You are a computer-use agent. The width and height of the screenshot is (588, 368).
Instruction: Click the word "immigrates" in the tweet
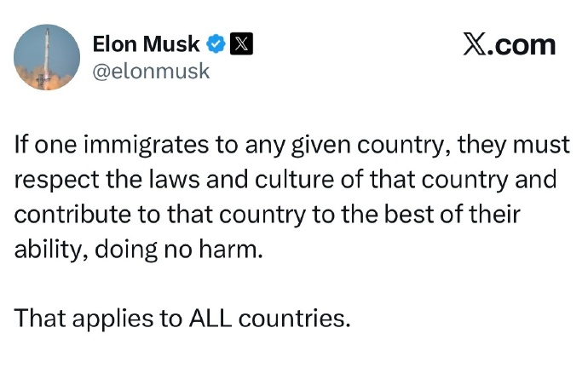pyautogui.click(x=147, y=145)
